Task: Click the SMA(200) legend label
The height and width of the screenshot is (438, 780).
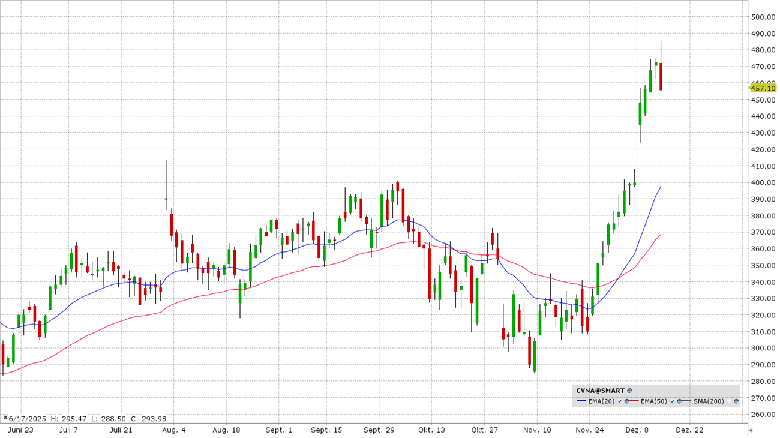Action: coord(709,401)
